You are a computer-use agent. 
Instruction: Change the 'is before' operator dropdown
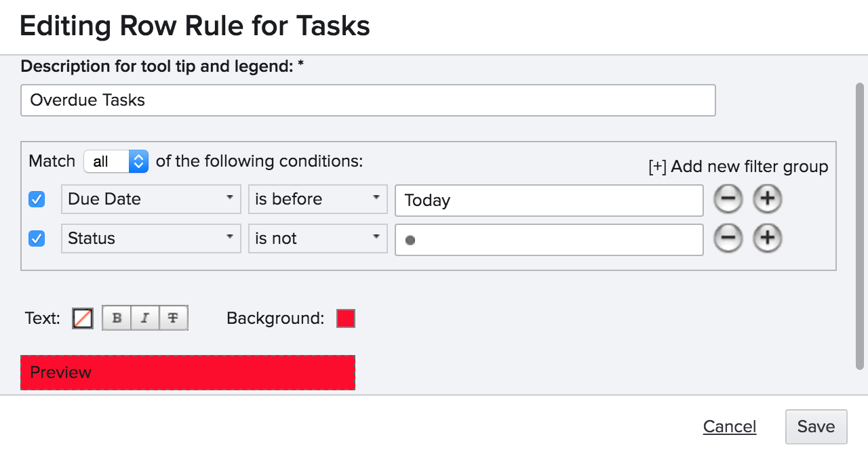[317, 199]
